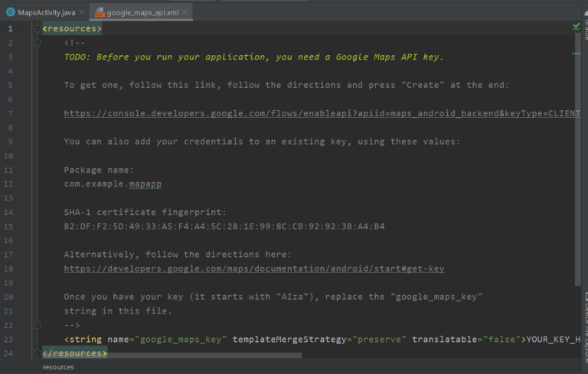The image size is (588, 374).
Task: Open the console.developers.google.com enable API link
Action: tap(322, 113)
